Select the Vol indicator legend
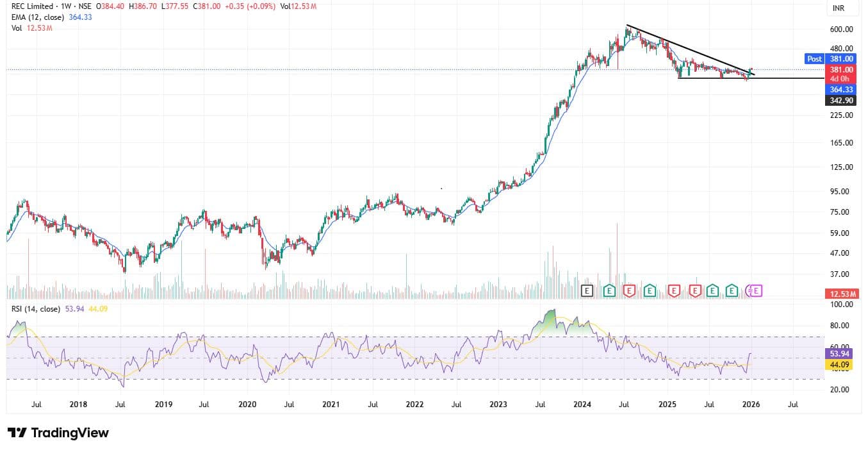The width and height of the screenshot is (868, 452). [17, 28]
